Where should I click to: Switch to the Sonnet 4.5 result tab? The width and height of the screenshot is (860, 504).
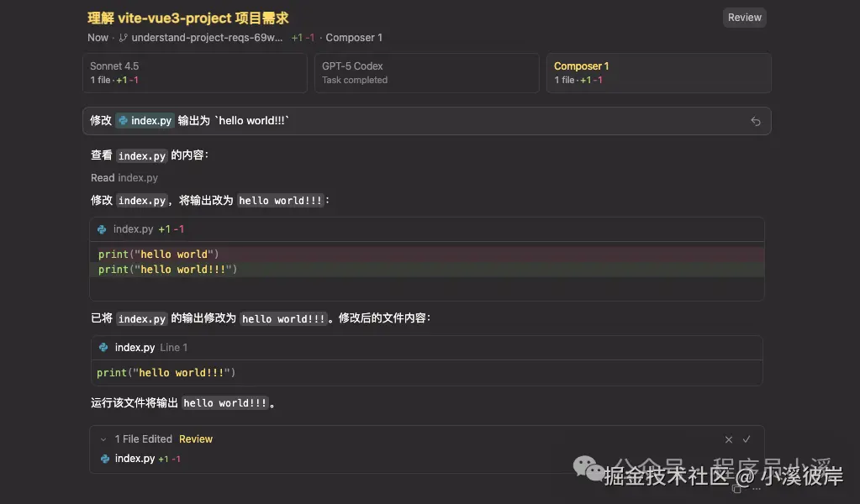[x=195, y=73]
